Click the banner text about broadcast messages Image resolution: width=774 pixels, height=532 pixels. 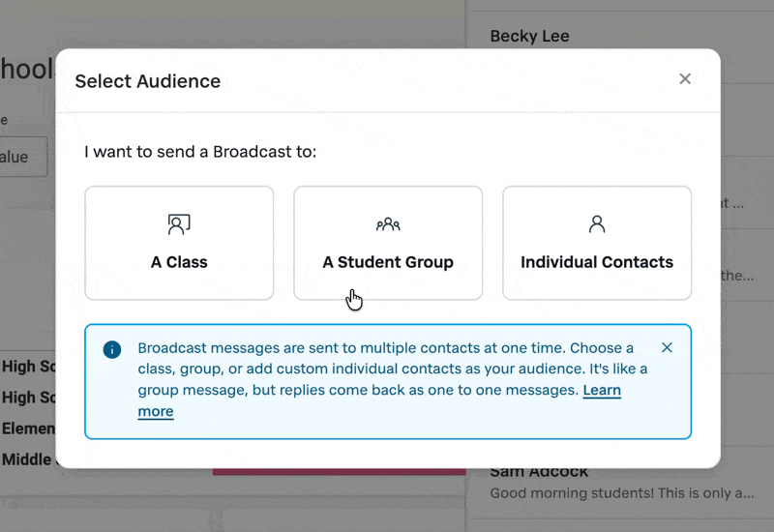(393, 379)
